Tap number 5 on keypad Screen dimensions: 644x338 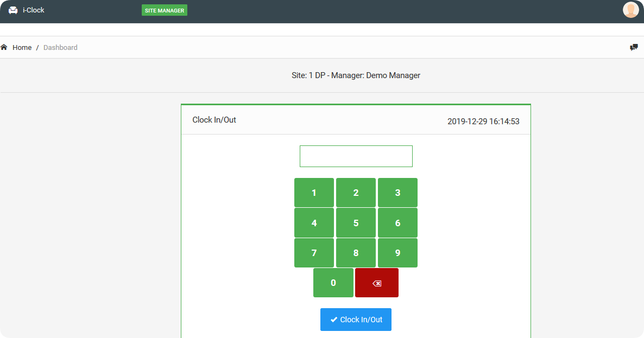coord(356,223)
